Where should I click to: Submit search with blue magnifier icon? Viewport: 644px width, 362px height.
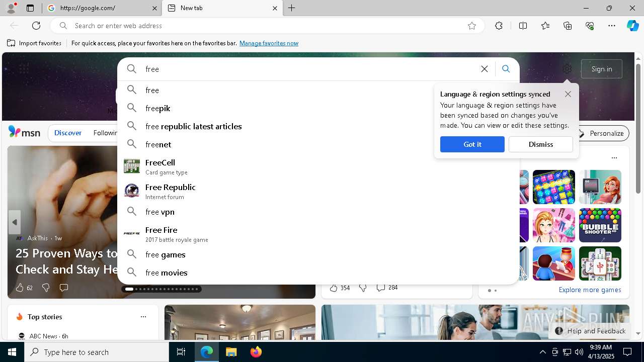[x=506, y=69]
